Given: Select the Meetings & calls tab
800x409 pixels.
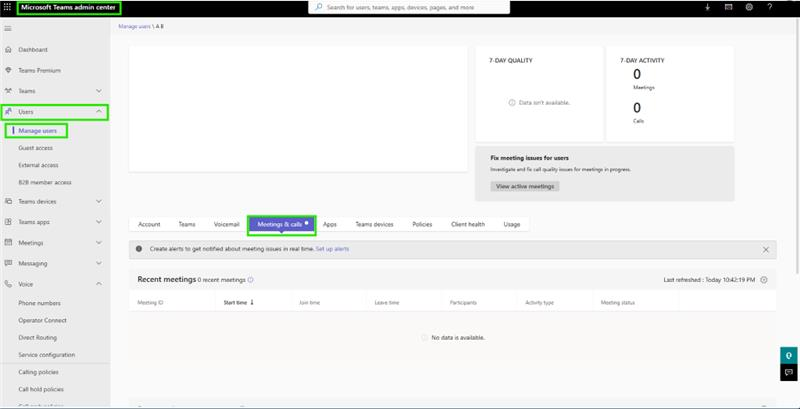Looking at the screenshot, I should click(x=282, y=225).
